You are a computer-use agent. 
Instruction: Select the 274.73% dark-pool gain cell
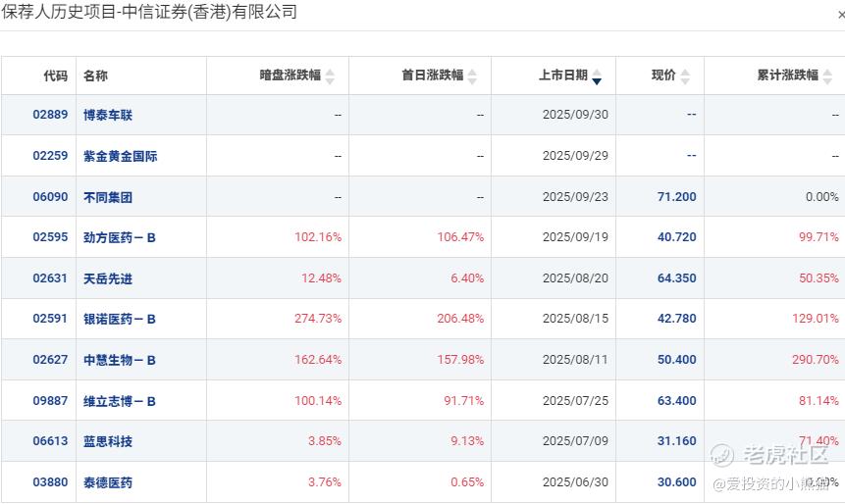tap(318, 319)
